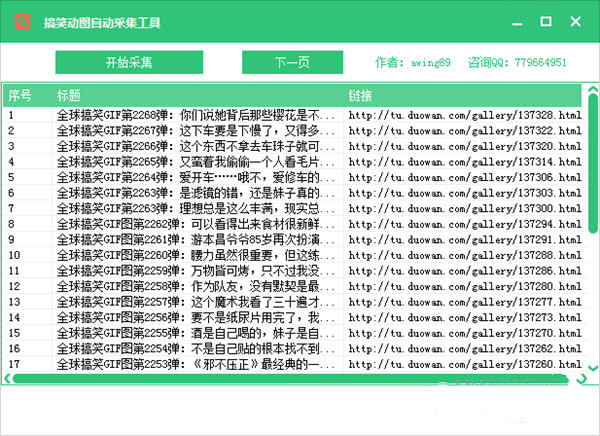Click the horizontal scrollbar thumb
This screenshot has width=600, height=436.
(290, 379)
